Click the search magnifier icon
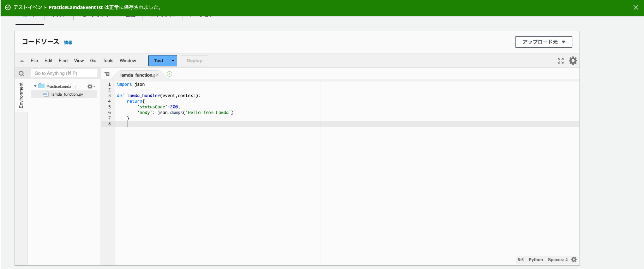The width and height of the screenshot is (644, 269). 22,73
